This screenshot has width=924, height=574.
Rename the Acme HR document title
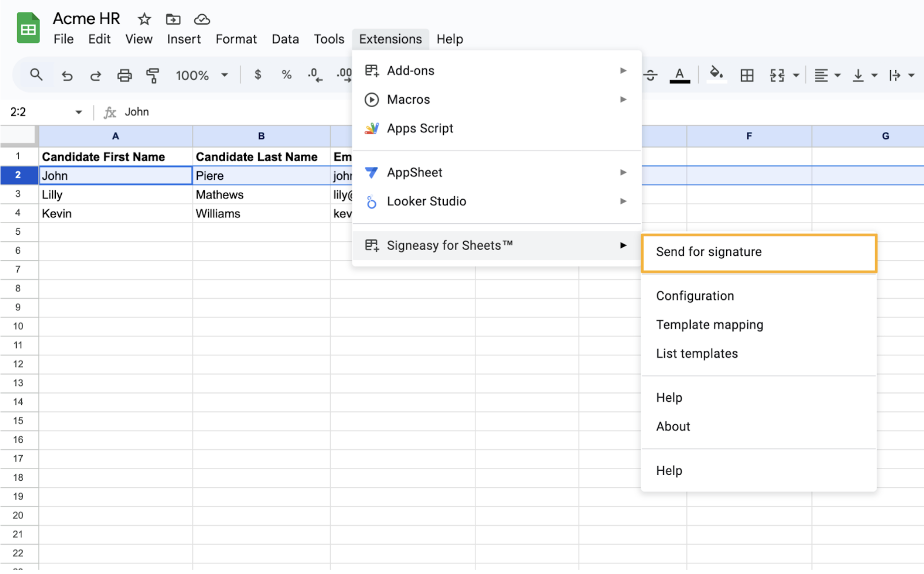click(x=86, y=18)
